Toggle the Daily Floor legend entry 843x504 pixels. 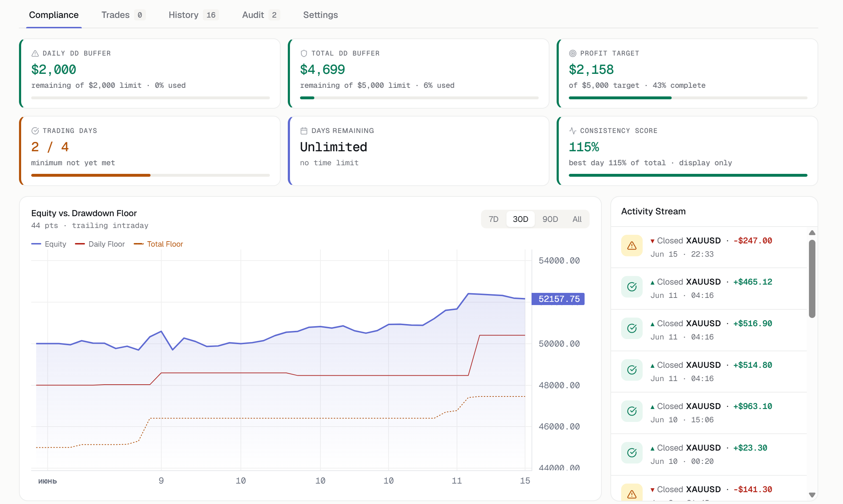tap(100, 244)
